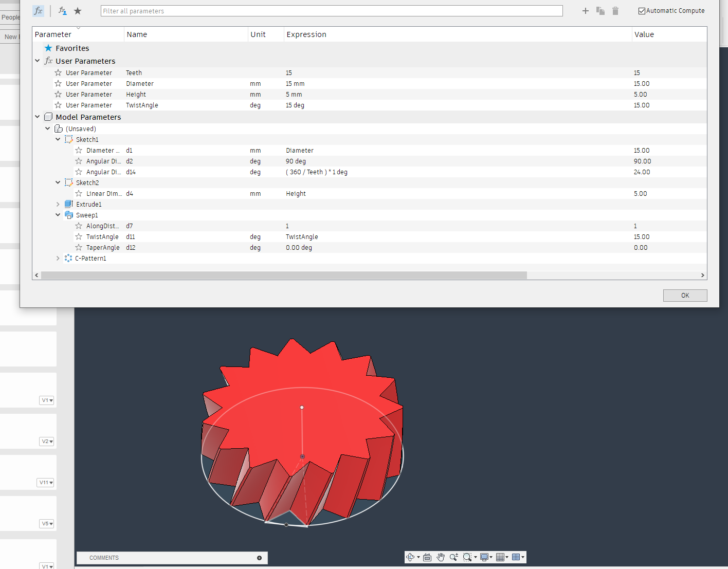Screen dimensions: 728x569
Task: Add a new parameter with the plus icon
Action: click(x=585, y=10)
